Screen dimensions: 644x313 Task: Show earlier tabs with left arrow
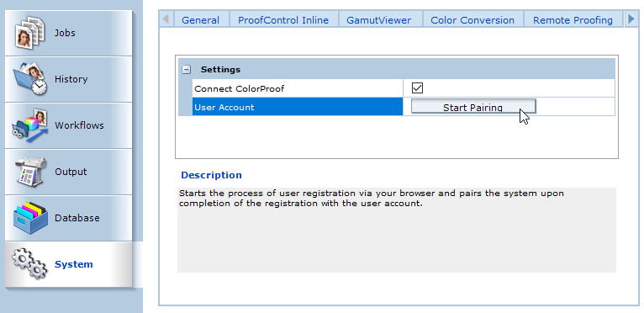166,19
